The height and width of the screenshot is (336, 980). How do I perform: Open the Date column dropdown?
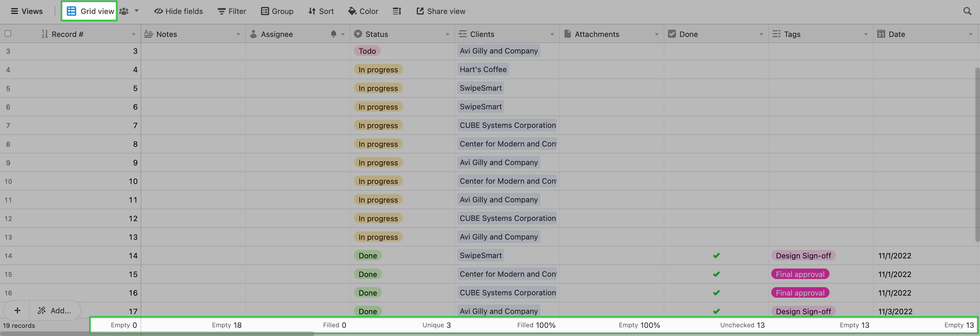(970, 34)
